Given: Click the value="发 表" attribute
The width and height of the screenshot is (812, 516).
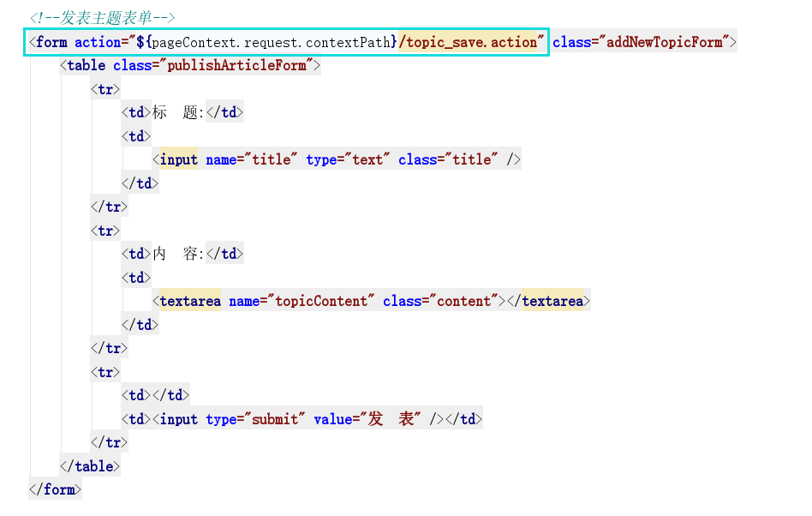Looking at the screenshot, I should 367,419.
